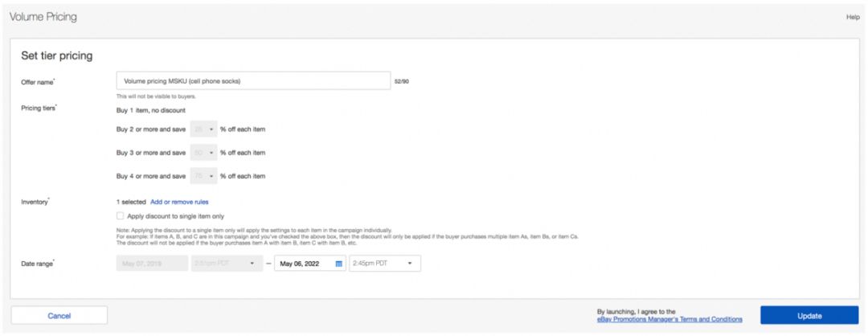Enable Apply discount to single item only
This screenshot has height=336, width=868.
pyautogui.click(x=120, y=216)
